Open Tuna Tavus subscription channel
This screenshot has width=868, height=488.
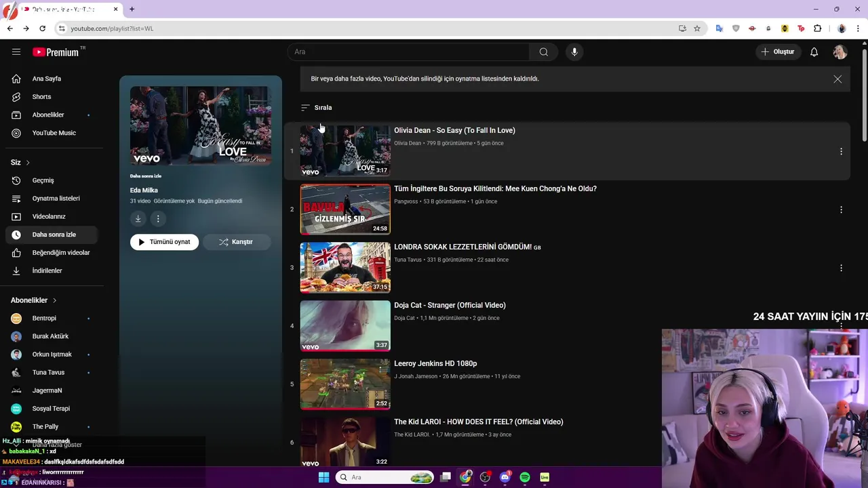pyautogui.click(x=51, y=372)
